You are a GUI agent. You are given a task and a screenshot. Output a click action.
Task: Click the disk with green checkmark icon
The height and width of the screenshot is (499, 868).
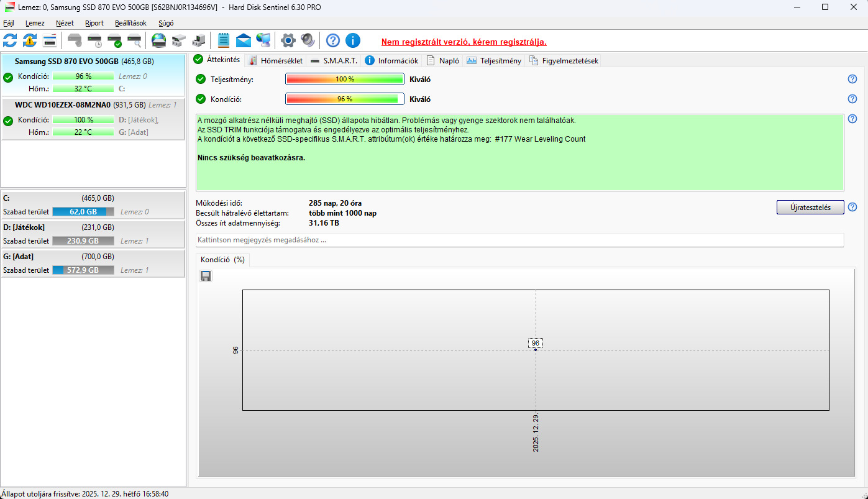click(114, 41)
